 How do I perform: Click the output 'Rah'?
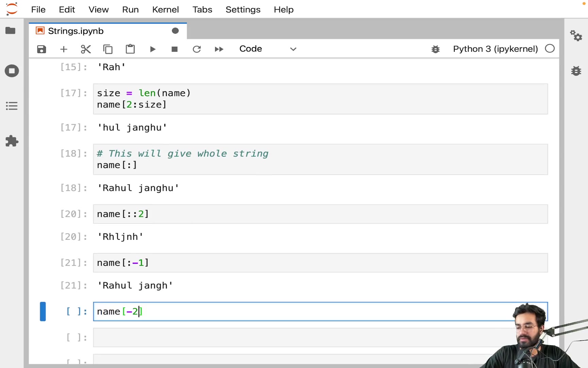112,67
